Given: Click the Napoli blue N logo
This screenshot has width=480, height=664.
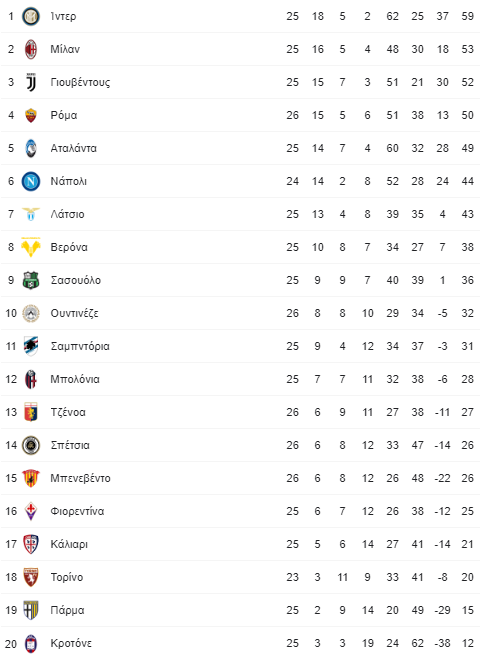Looking at the screenshot, I should pos(31,181).
